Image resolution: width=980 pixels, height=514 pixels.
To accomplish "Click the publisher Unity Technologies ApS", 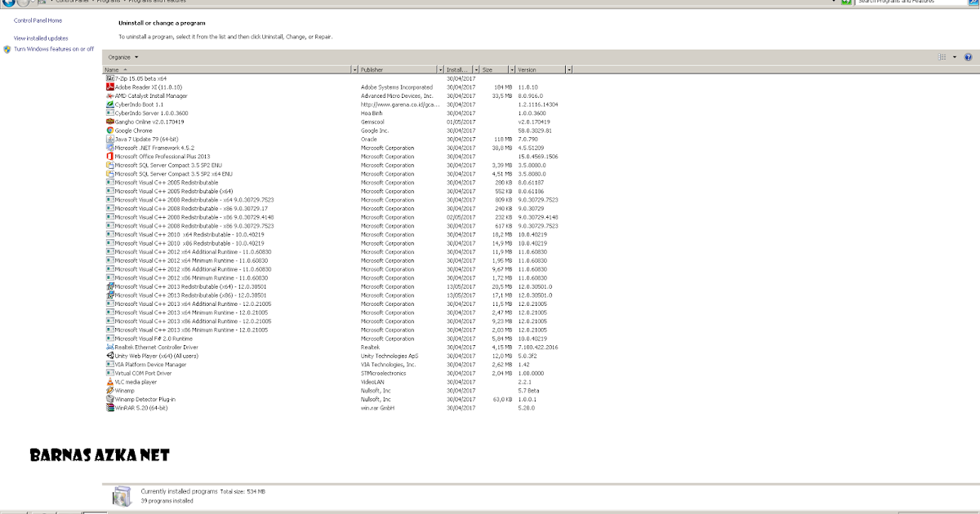I will (x=390, y=356).
